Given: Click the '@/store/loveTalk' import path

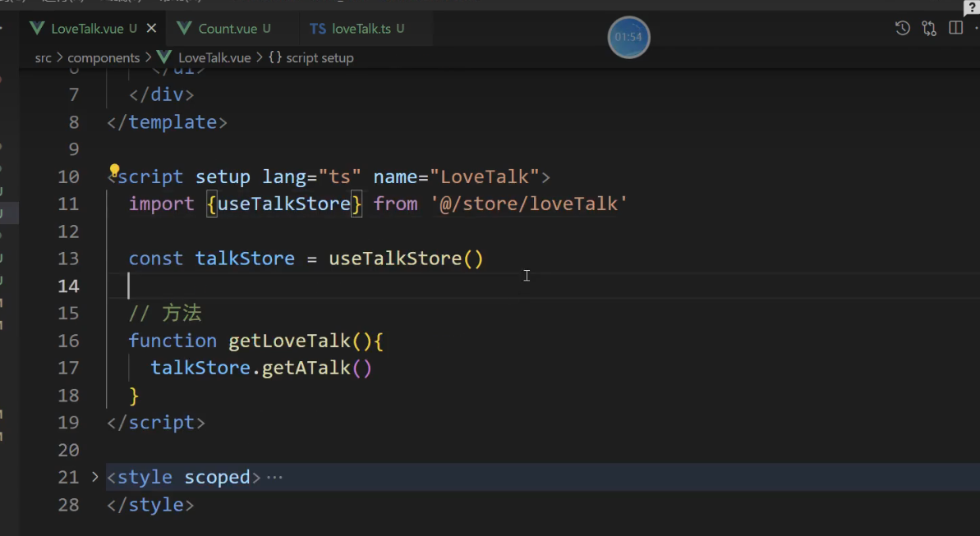Looking at the screenshot, I should tap(529, 204).
